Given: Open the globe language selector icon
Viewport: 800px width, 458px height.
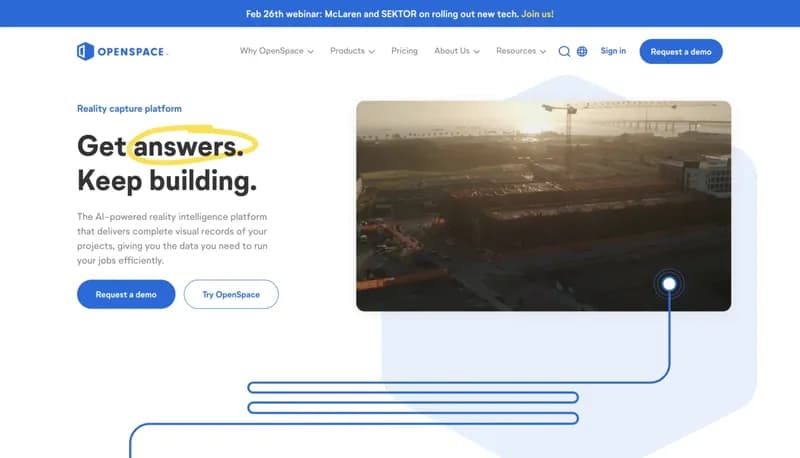Looking at the screenshot, I should click(x=582, y=52).
